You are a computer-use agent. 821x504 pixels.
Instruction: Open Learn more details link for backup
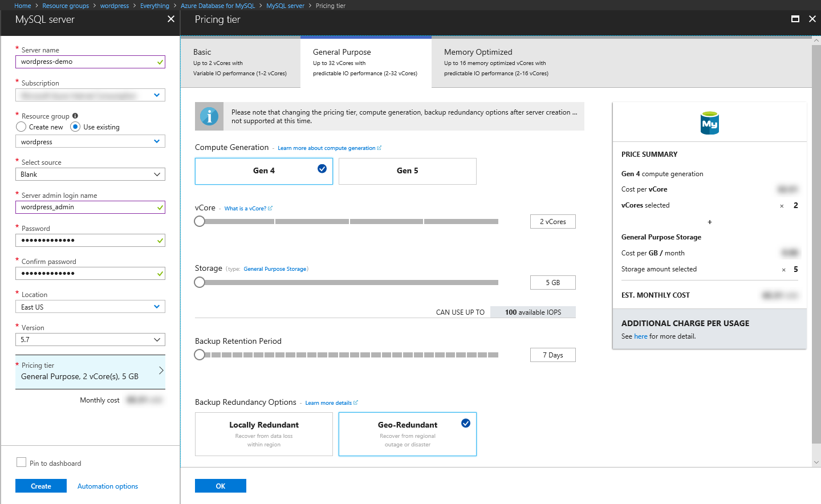click(x=331, y=403)
